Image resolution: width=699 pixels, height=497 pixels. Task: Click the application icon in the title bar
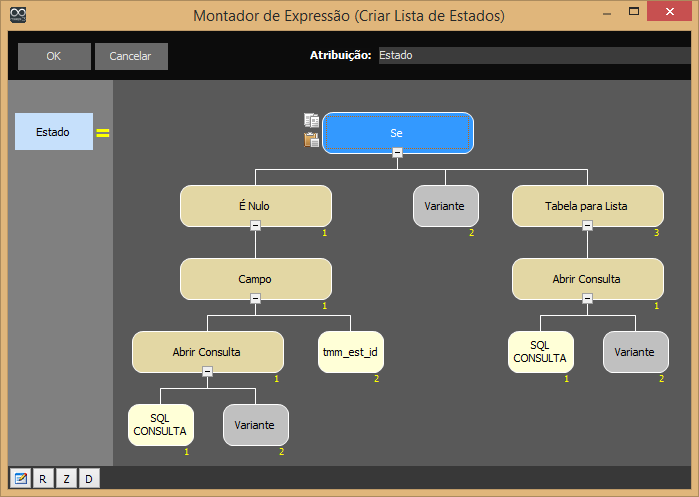(x=17, y=15)
